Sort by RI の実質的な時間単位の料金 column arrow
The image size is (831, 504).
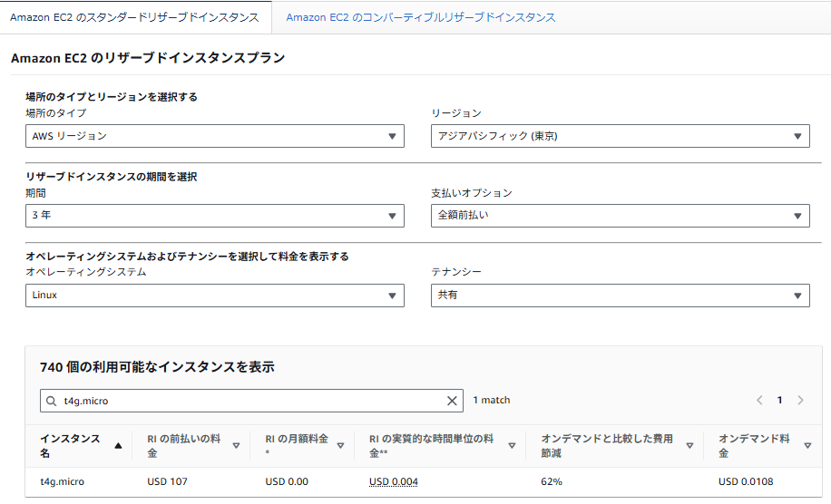(x=512, y=446)
